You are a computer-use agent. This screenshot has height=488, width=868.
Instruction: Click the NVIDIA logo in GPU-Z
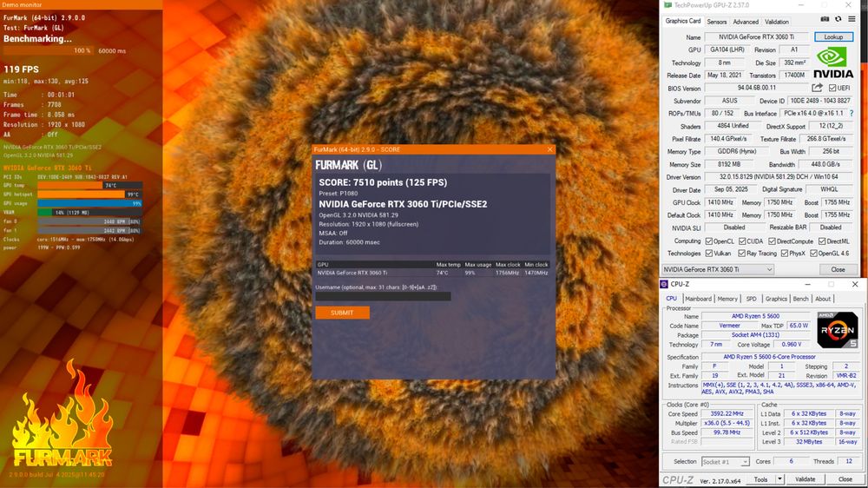[832, 63]
